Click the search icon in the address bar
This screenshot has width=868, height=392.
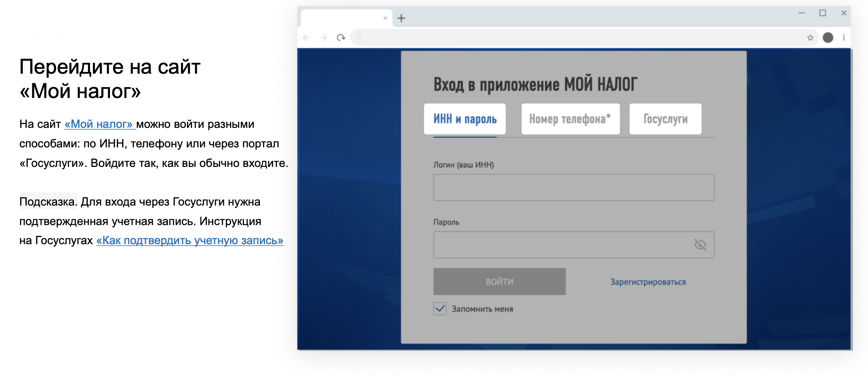click(359, 37)
